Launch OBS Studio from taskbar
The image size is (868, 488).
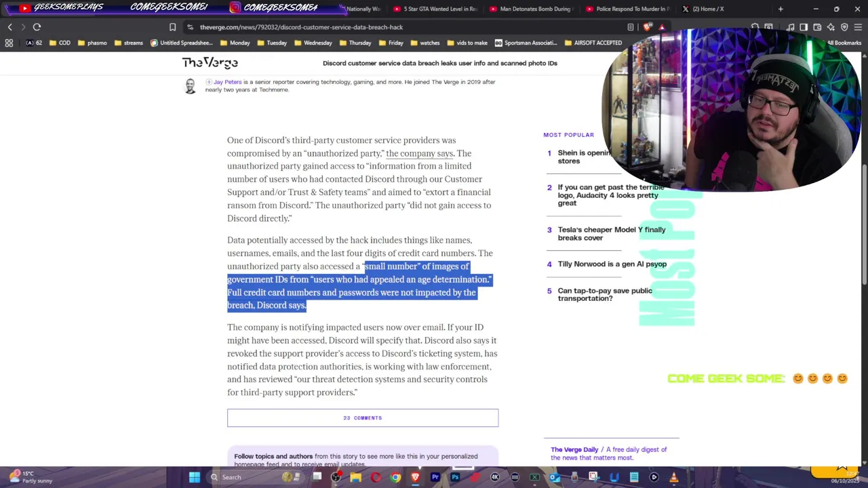coord(336,477)
